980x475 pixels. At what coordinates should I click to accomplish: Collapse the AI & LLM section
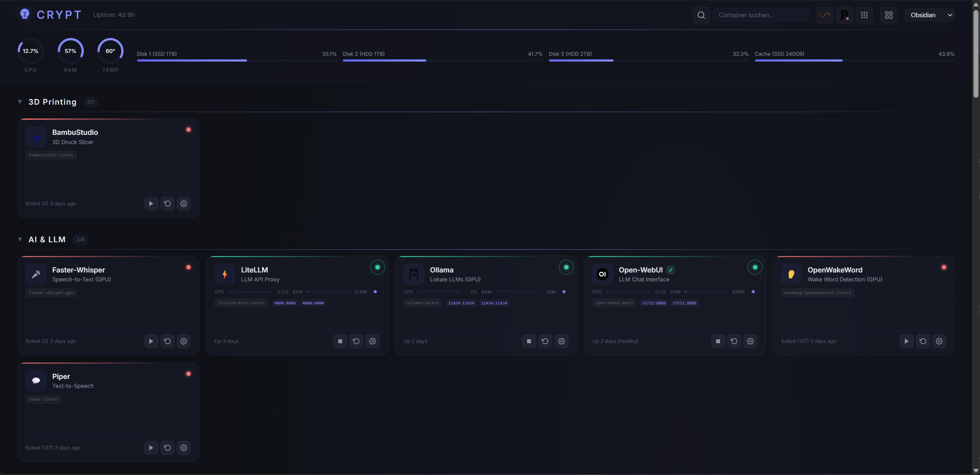[20, 239]
